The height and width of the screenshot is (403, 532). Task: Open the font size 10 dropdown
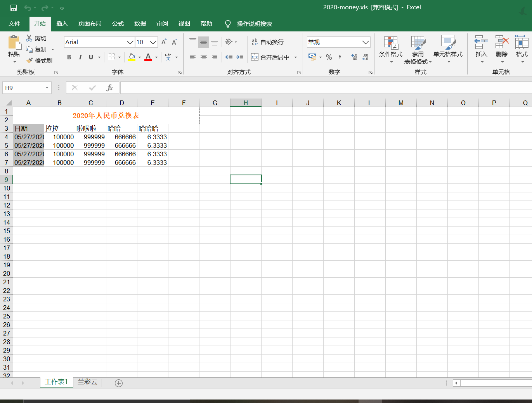tap(153, 42)
